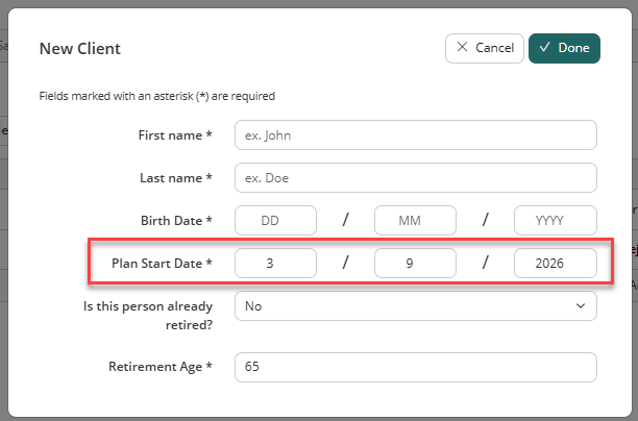Focus the First name text field
The height and width of the screenshot is (421, 638).
(415, 135)
